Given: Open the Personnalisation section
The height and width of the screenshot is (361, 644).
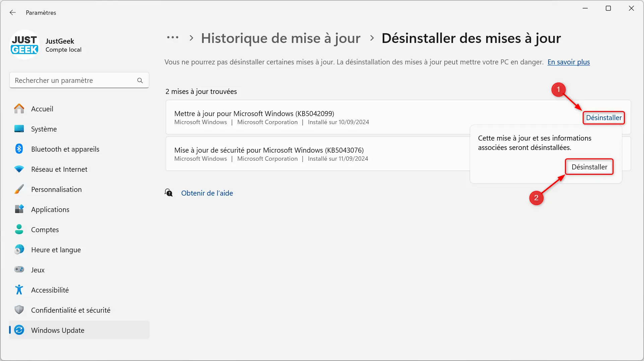Looking at the screenshot, I should coord(56,189).
